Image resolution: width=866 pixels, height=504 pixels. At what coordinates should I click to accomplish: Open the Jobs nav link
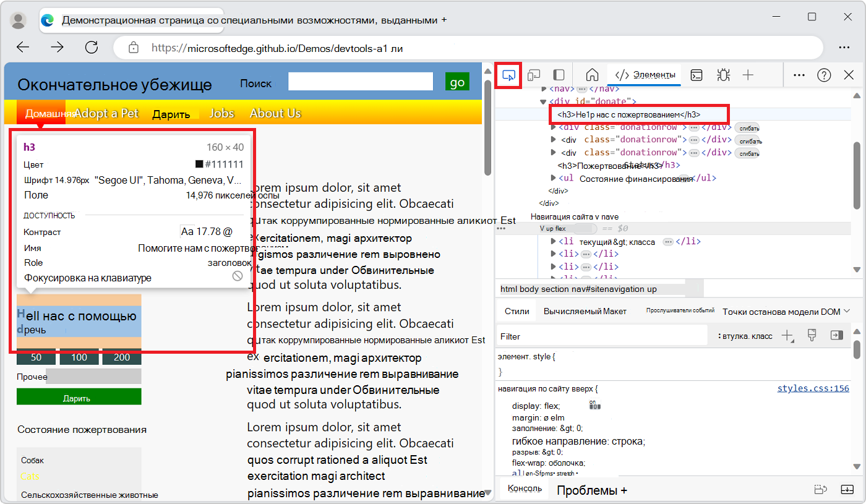[221, 113]
